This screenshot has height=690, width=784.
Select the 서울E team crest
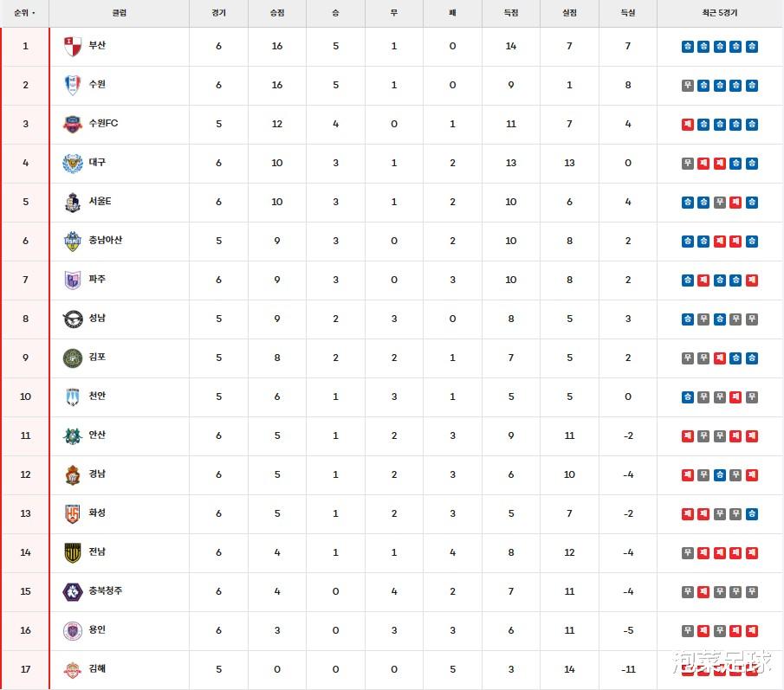click(73, 202)
